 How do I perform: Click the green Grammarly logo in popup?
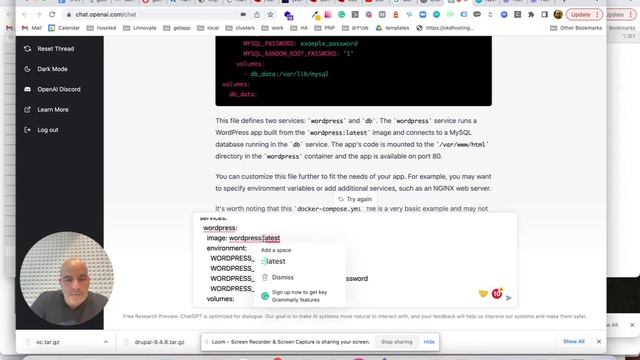(x=265, y=296)
